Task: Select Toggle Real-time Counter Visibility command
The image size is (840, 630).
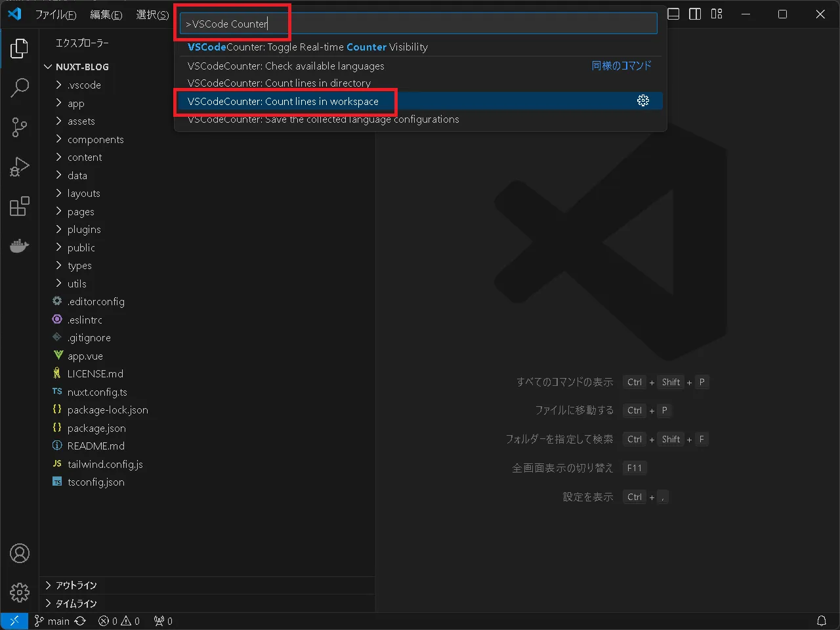Action: tap(420, 47)
